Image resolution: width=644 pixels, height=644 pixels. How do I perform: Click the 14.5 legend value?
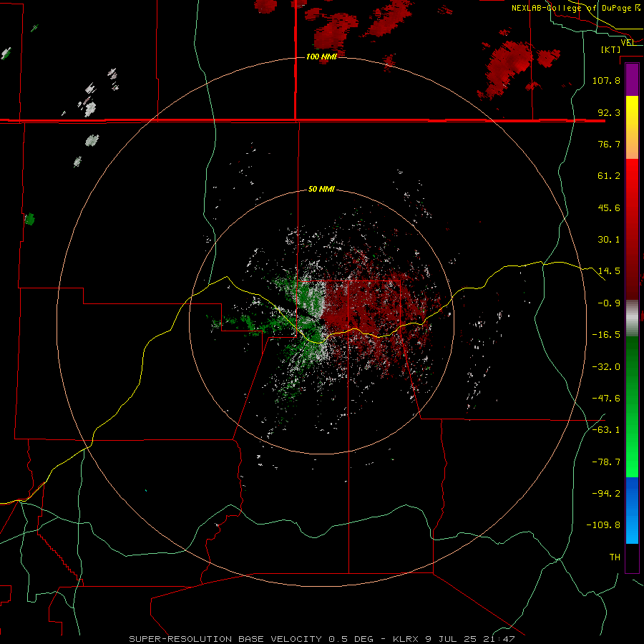[609, 271]
